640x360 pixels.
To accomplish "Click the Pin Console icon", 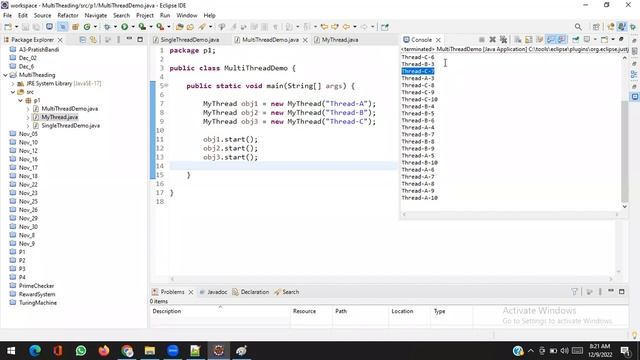I will coord(576,40).
